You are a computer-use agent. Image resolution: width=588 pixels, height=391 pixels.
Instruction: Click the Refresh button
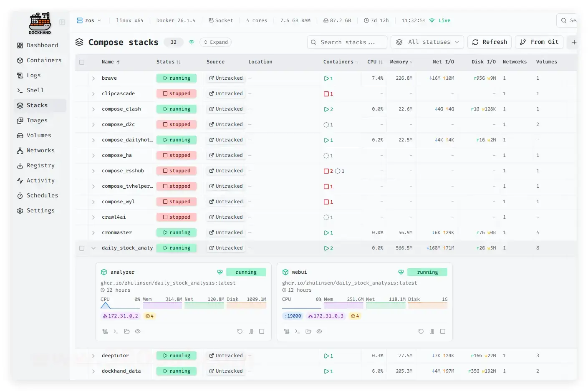[490, 42]
